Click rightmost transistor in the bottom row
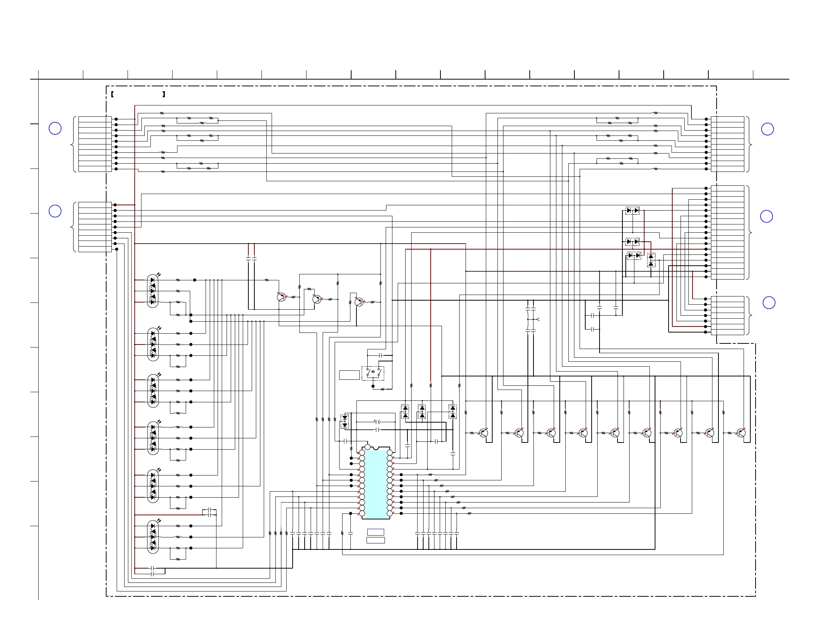 [x=741, y=433]
